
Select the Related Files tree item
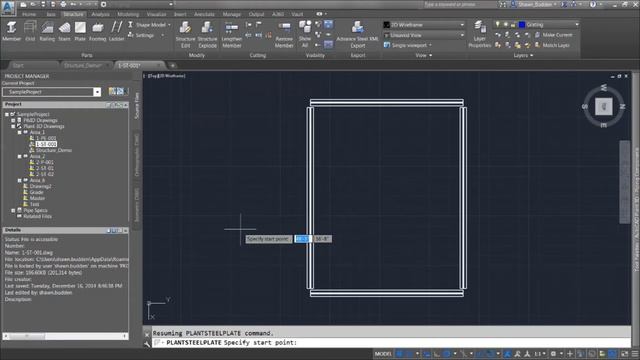[37, 216]
